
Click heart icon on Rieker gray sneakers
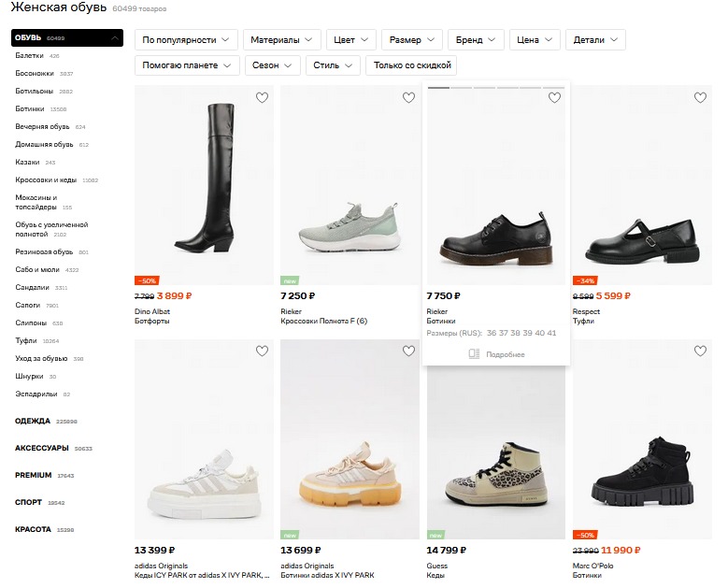(408, 97)
